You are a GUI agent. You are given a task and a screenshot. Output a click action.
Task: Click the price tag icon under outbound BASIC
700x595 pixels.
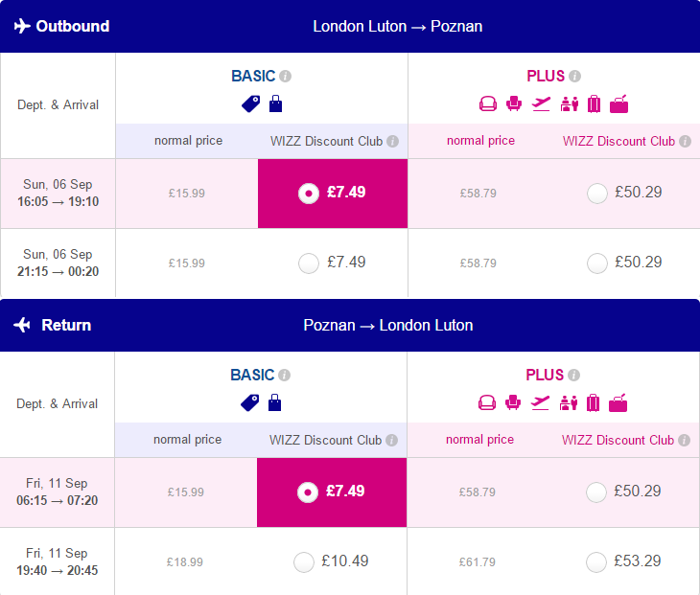point(251,103)
